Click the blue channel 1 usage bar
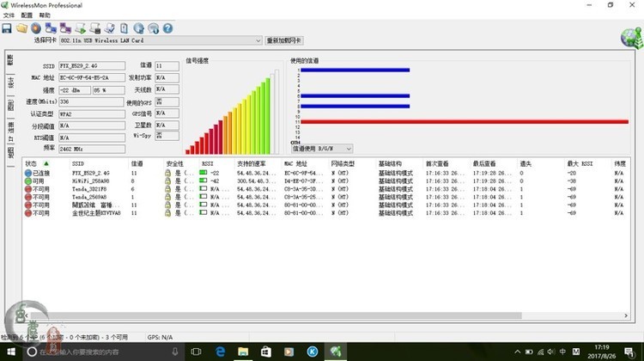The image size is (644, 361). (355, 70)
